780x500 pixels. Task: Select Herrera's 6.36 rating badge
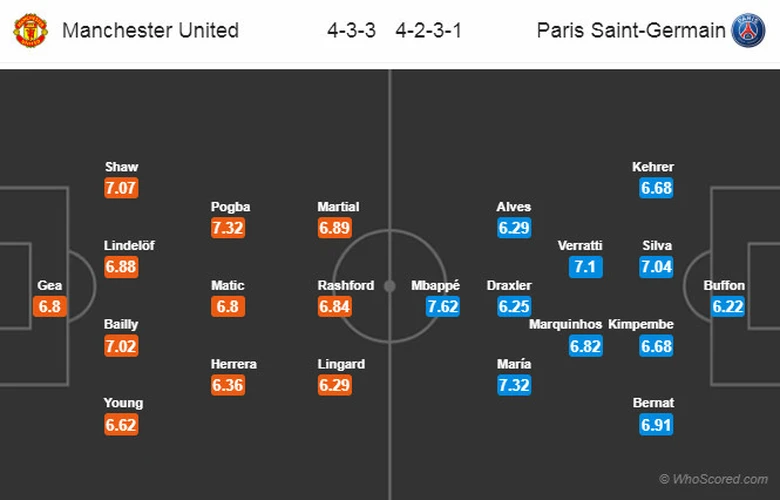(x=229, y=385)
